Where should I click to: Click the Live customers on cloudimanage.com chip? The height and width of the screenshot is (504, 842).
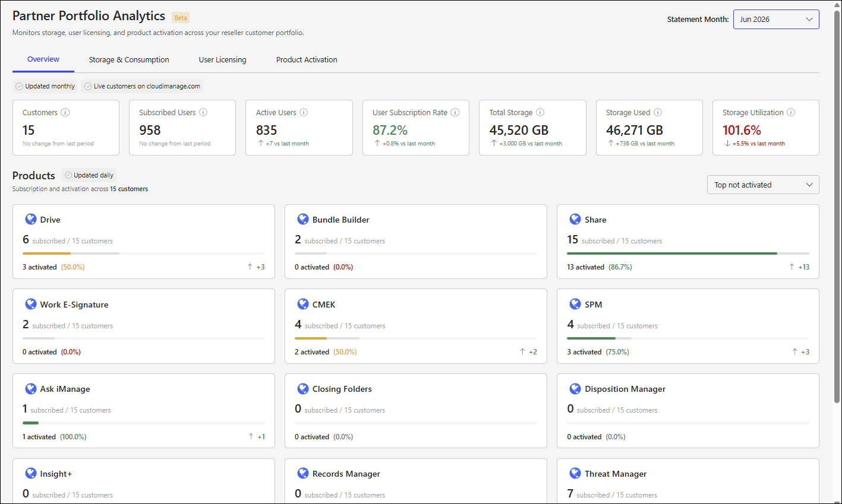tap(142, 86)
